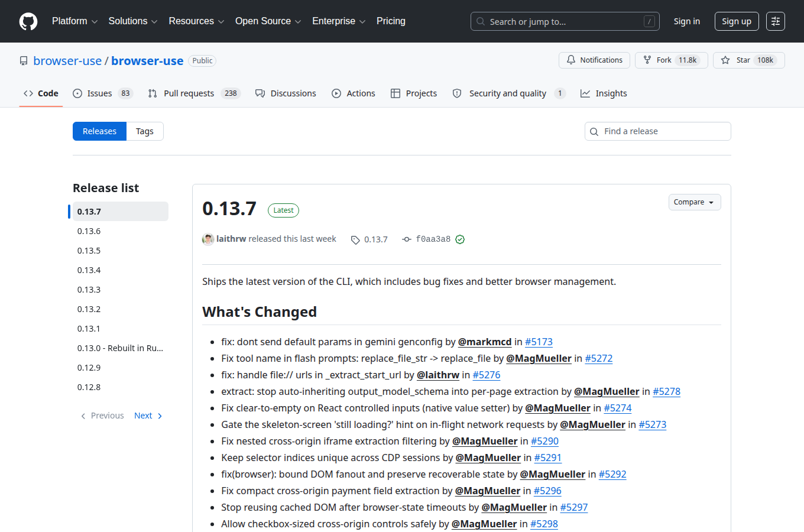Click the magnifier icon in Find a release
The image size is (804, 532).
pyautogui.click(x=595, y=132)
